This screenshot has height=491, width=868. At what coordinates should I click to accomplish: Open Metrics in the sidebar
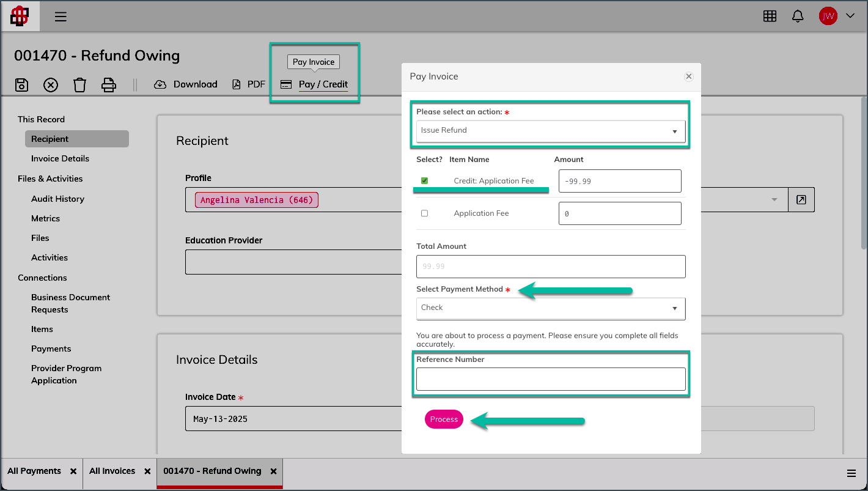[x=45, y=218]
